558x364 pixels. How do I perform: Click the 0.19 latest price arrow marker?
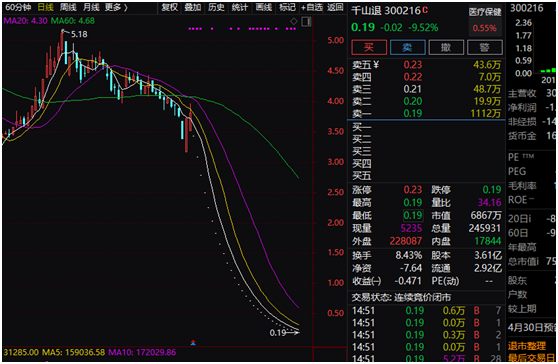click(284, 333)
